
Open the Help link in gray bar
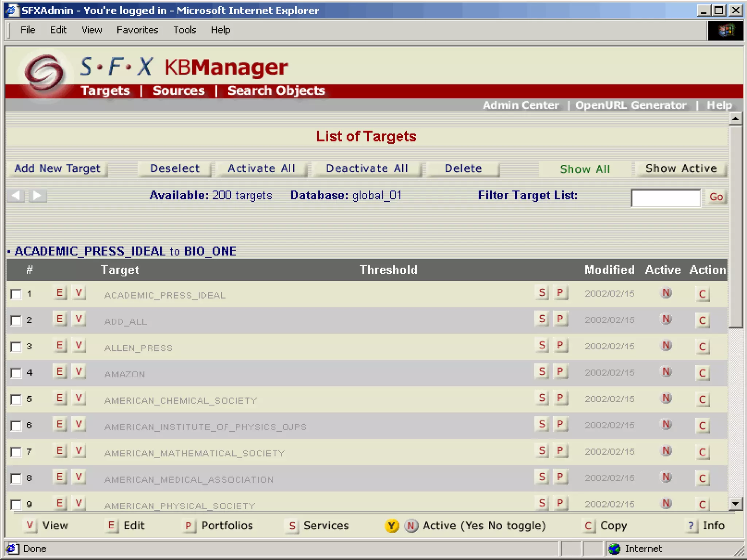click(x=719, y=105)
